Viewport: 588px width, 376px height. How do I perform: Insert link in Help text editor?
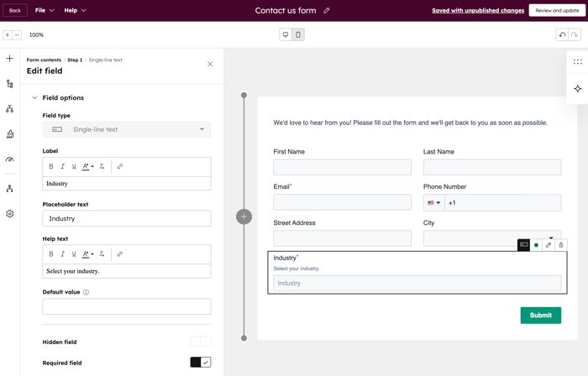[119, 253]
